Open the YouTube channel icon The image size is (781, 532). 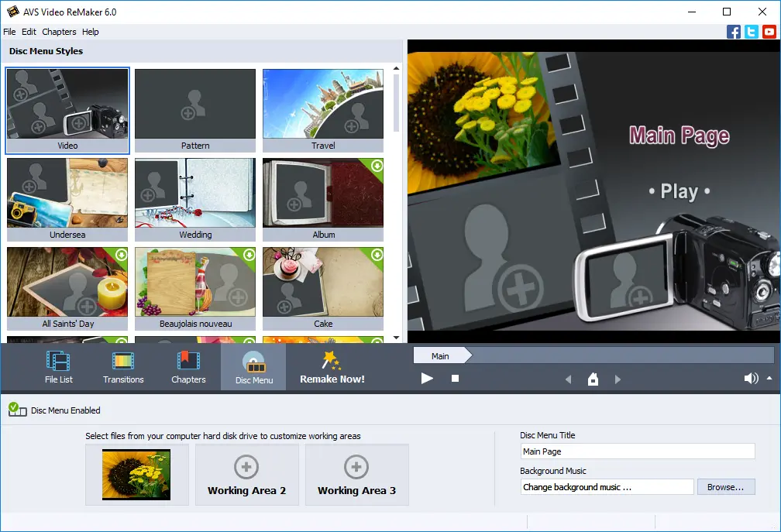pos(769,32)
